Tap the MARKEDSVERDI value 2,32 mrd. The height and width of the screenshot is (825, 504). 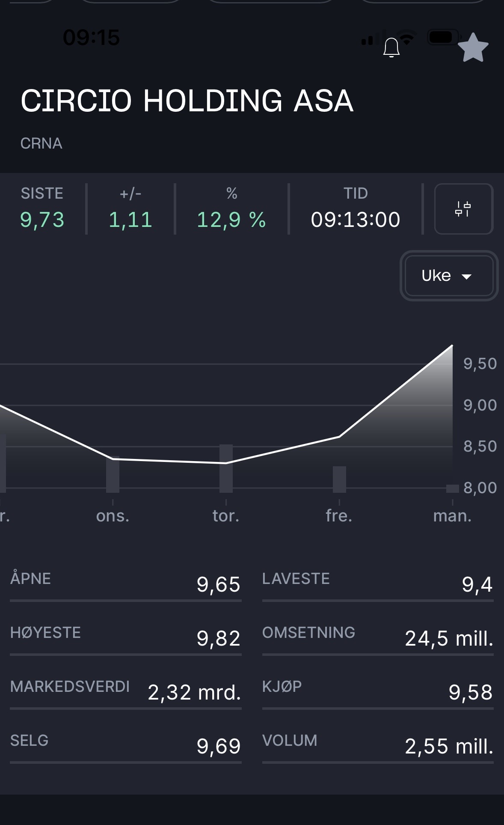(194, 692)
